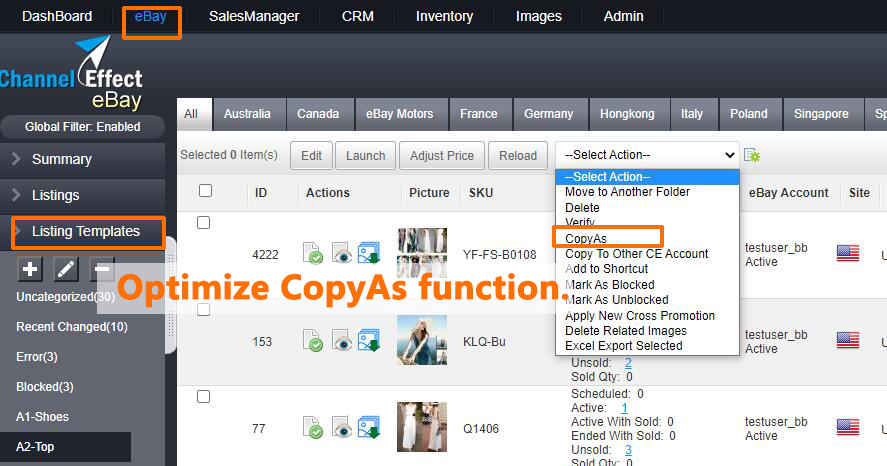The height and width of the screenshot is (466, 887).
Task: Open the SalesManager menu
Action: [x=254, y=16]
